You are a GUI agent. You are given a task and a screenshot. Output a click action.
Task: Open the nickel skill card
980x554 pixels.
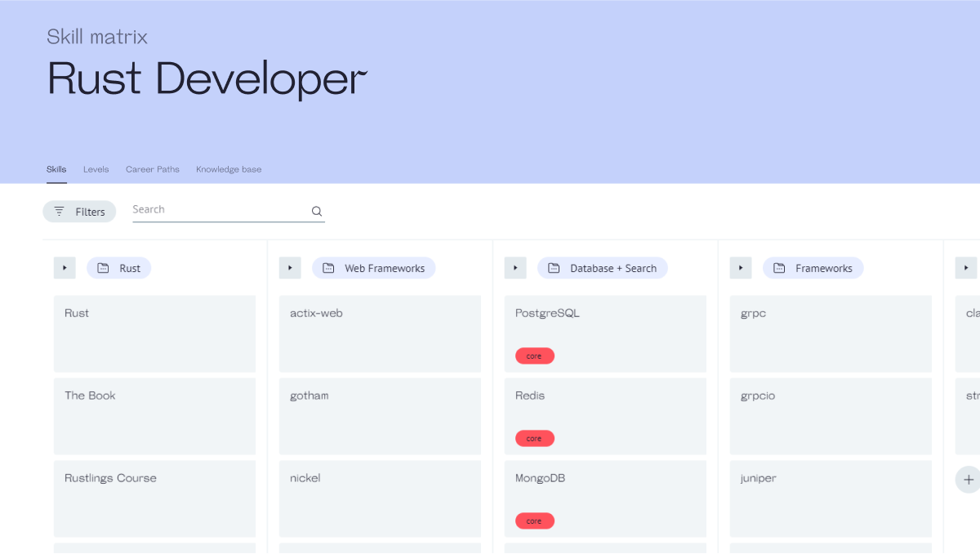point(380,499)
